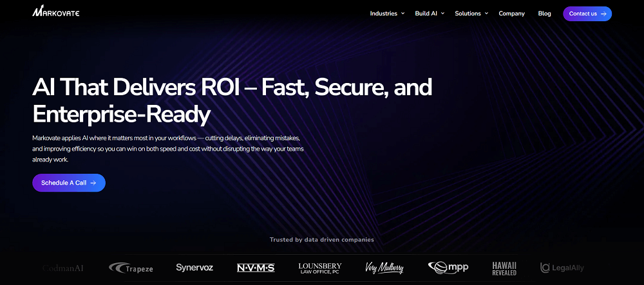Go to the Company page
Viewport: 644px width, 285px height.
tap(511, 14)
